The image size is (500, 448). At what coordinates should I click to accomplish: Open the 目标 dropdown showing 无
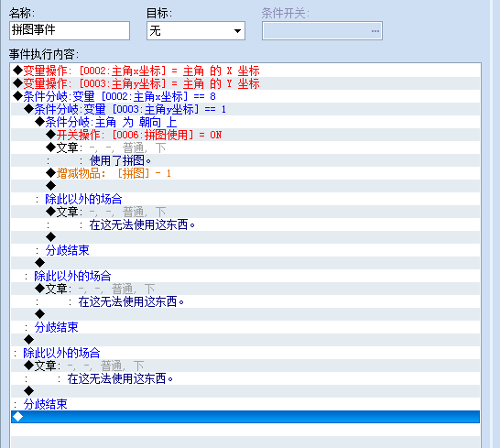tap(196, 30)
